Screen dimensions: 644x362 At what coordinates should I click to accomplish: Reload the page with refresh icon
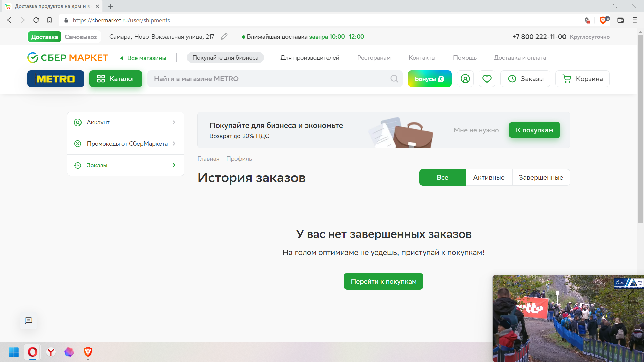(x=36, y=20)
